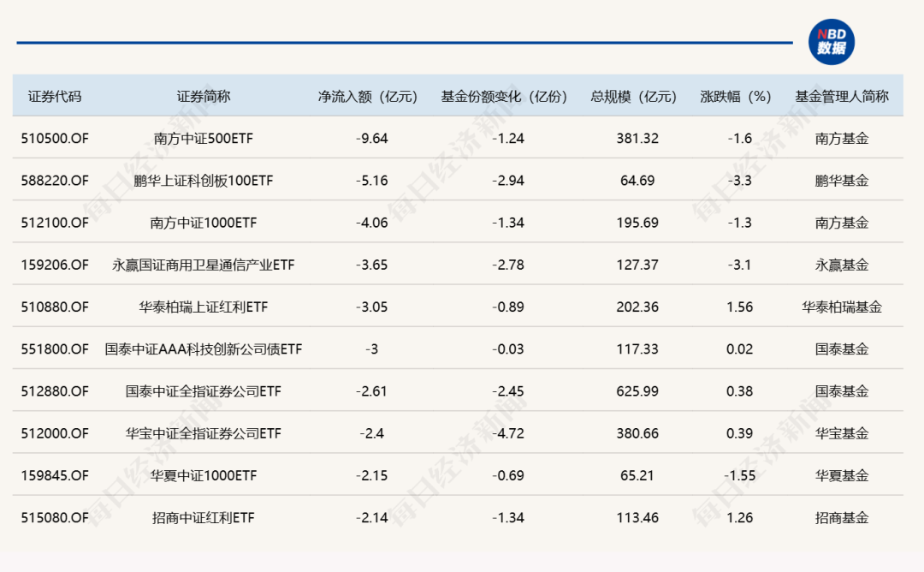Click manager name 鹏华基金
The height and width of the screenshot is (572, 924).
tap(842, 181)
